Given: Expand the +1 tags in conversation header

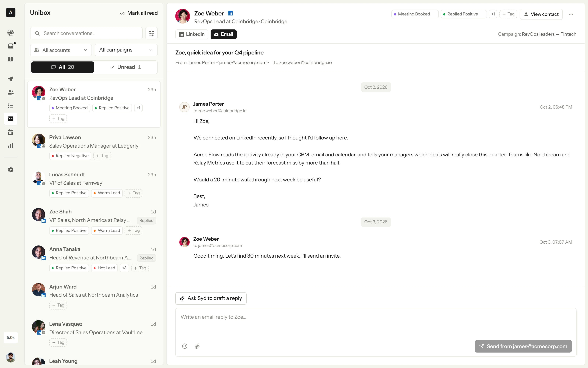Looking at the screenshot, I should pyautogui.click(x=493, y=14).
